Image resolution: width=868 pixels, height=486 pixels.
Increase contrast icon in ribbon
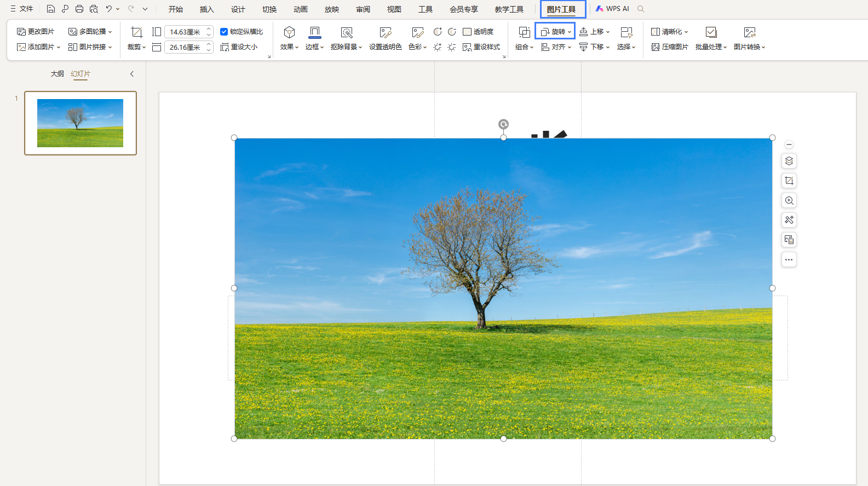[438, 32]
